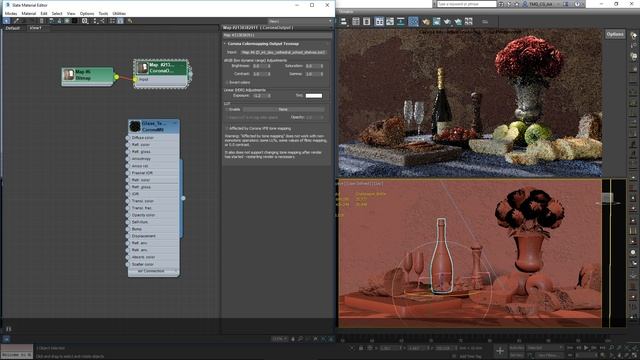Click the Contrast spinner arrows
The height and width of the screenshot is (360, 640).
(269, 74)
